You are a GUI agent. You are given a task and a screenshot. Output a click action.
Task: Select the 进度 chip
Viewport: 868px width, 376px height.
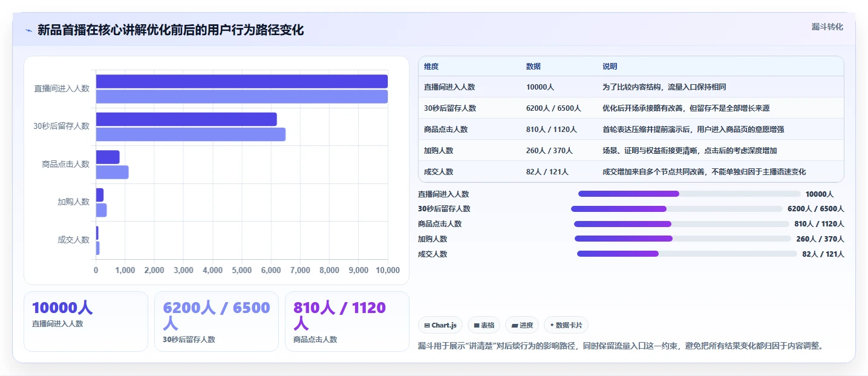[522, 325]
